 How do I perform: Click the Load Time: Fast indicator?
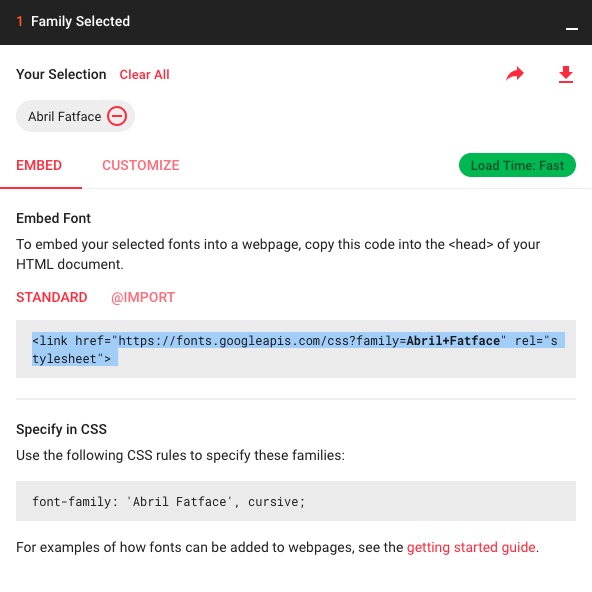[517, 165]
